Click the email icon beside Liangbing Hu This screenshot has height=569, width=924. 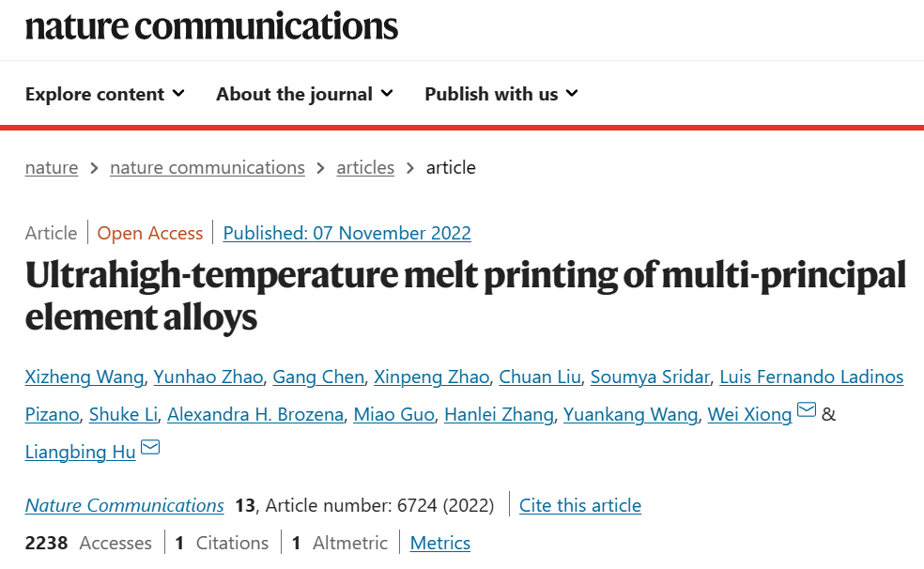[x=150, y=447]
